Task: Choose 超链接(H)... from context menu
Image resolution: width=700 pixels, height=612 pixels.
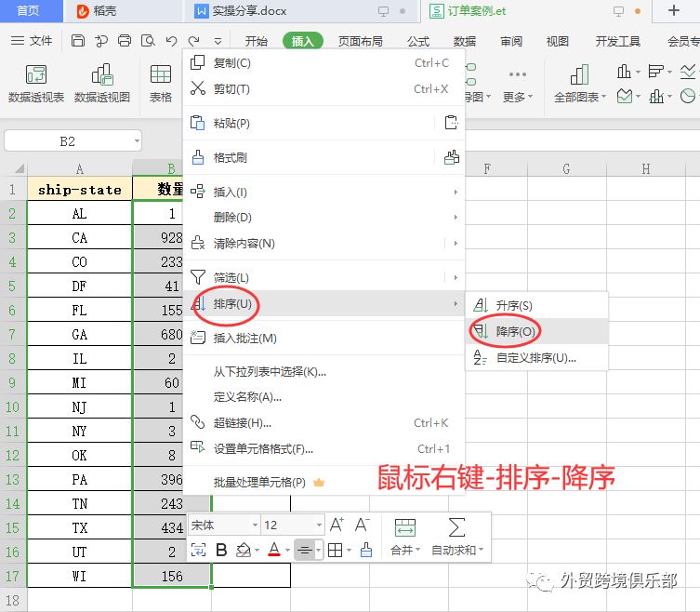Action: click(324, 422)
